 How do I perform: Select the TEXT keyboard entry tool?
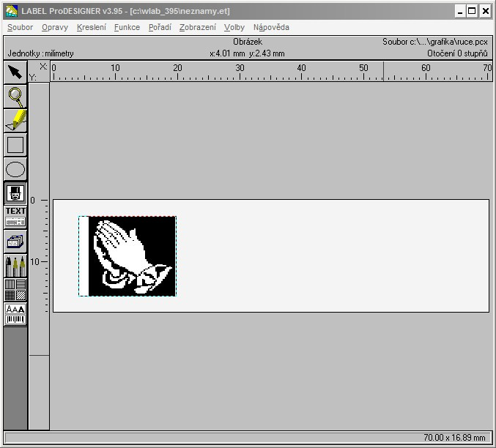pyautogui.click(x=15, y=217)
